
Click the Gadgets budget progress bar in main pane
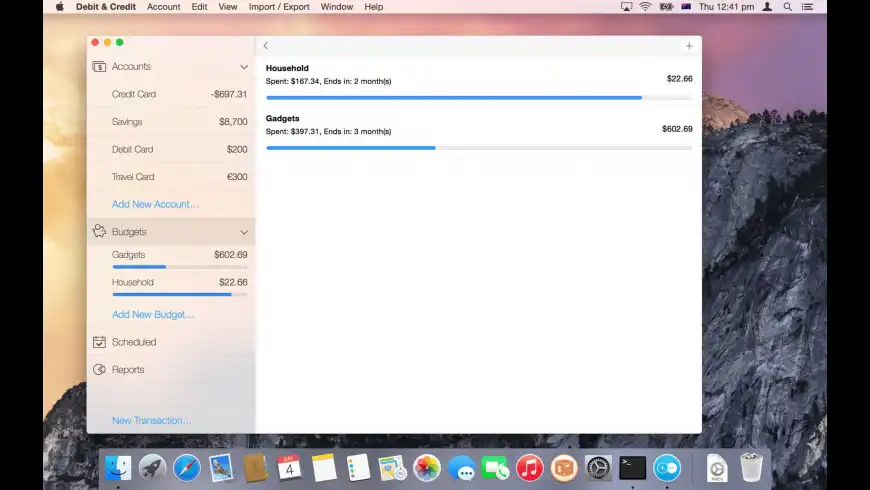479,148
